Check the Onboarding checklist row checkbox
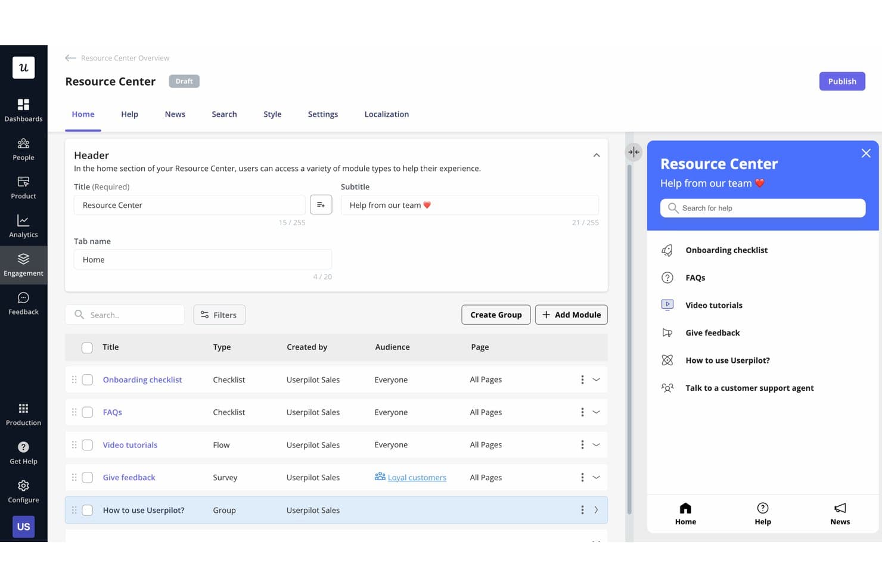Viewport: 882px width, 588px height. pos(88,379)
